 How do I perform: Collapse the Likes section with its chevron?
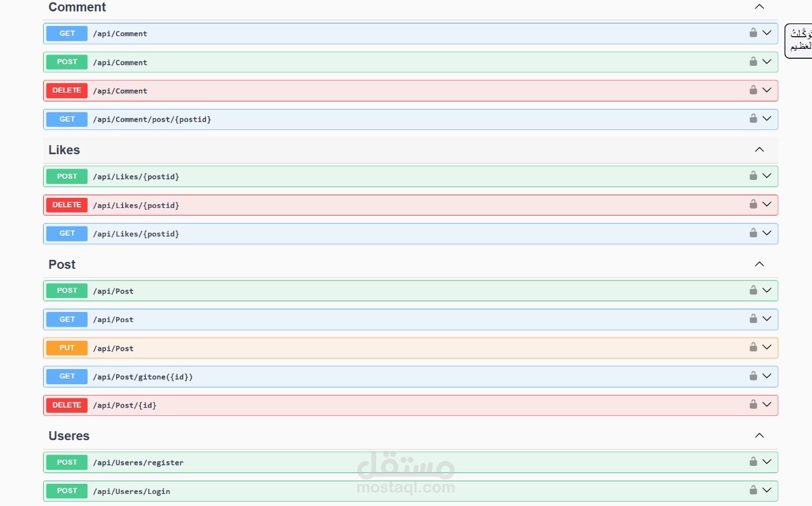pyautogui.click(x=759, y=150)
